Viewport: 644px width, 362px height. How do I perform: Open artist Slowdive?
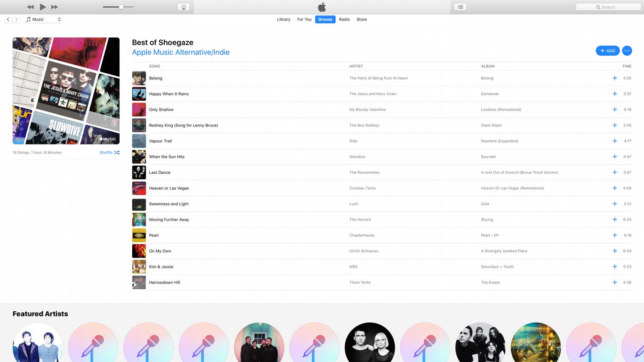[x=357, y=157]
